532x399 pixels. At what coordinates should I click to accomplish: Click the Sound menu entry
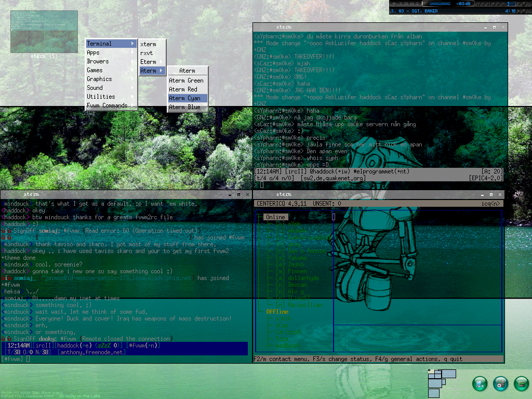tap(111, 88)
